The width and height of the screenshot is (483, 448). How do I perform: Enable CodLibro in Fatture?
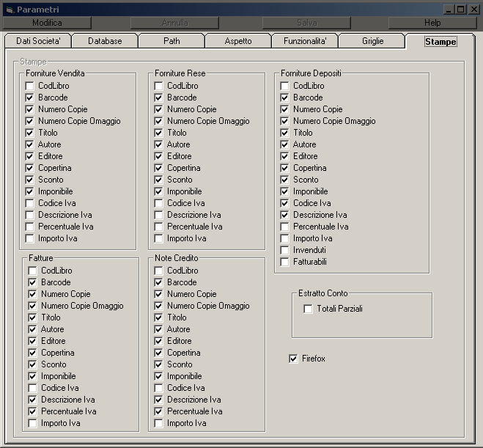[x=32, y=271]
